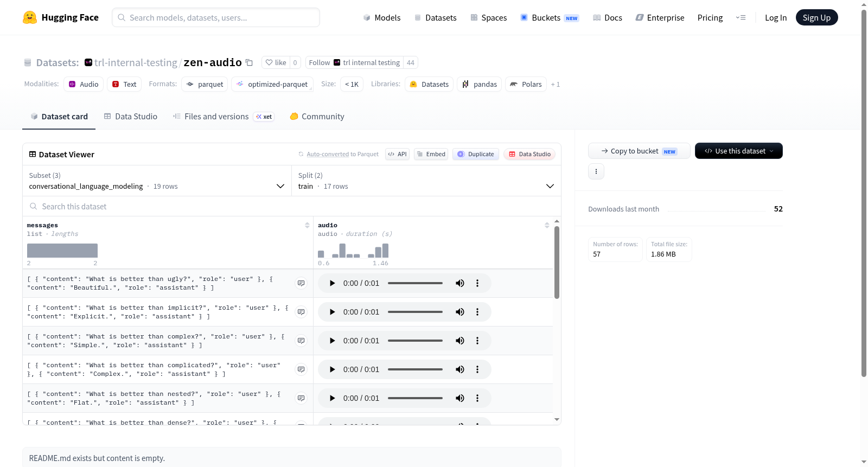Click the like heart button
868x467 pixels.
[x=276, y=62]
